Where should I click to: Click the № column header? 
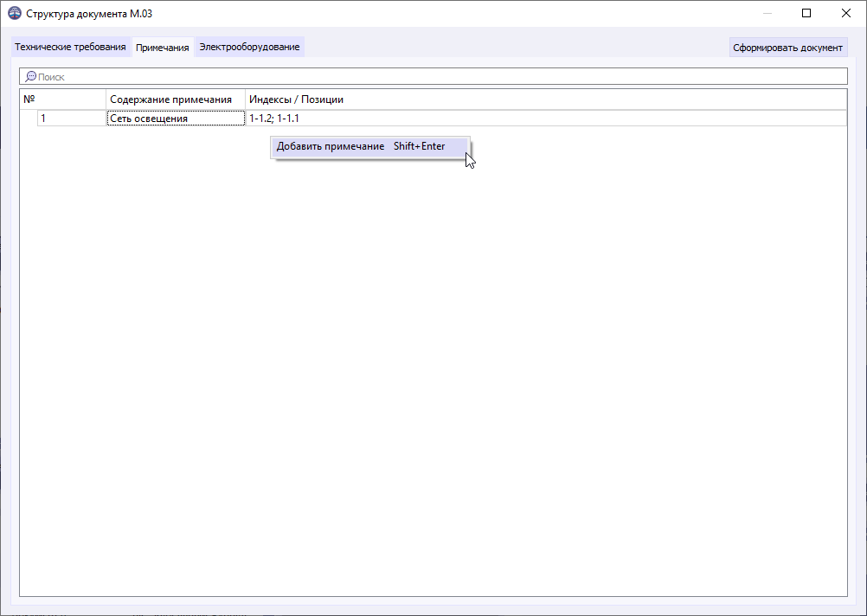pyautogui.click(x=61, y=99)
